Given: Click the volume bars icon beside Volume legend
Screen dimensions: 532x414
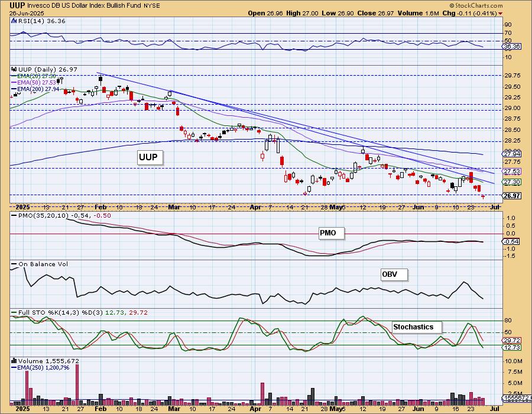Looking at the screenshot, I should 14,361.
